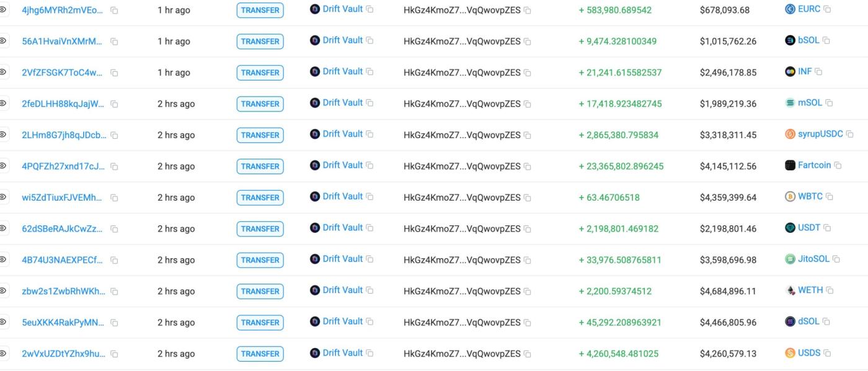
Task: Copy the HkGz4KmoZ7 address in INF row
Action: tap(527, 72)
